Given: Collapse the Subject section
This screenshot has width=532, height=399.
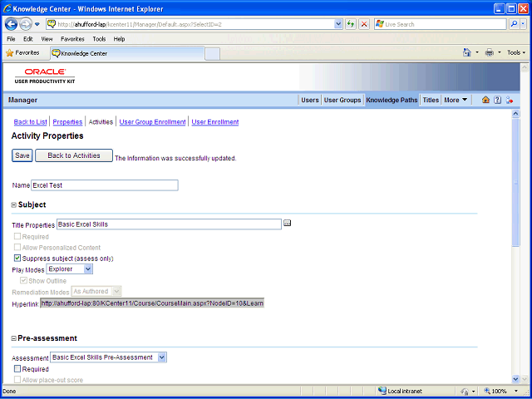Looking at the screenshot, I should click(x=14, y=205).
